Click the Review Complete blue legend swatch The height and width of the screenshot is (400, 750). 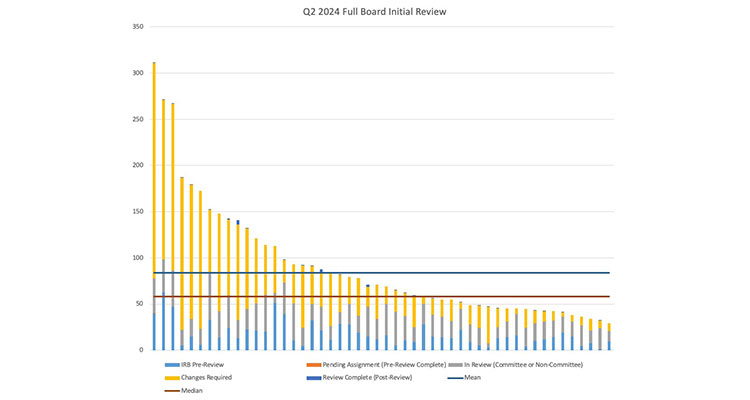click(x=311, y=378)
